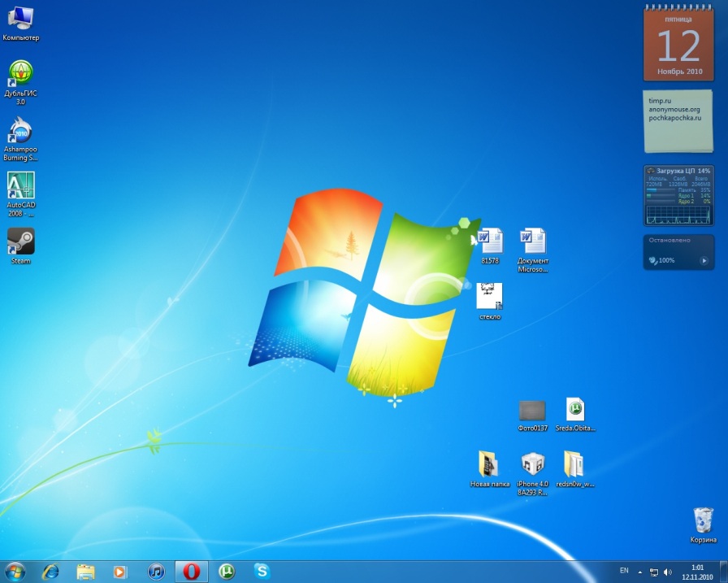Open Windows Explorer from the taskbar
The height and width of the screenshot is (583, 728).
(x=86, y=572)
